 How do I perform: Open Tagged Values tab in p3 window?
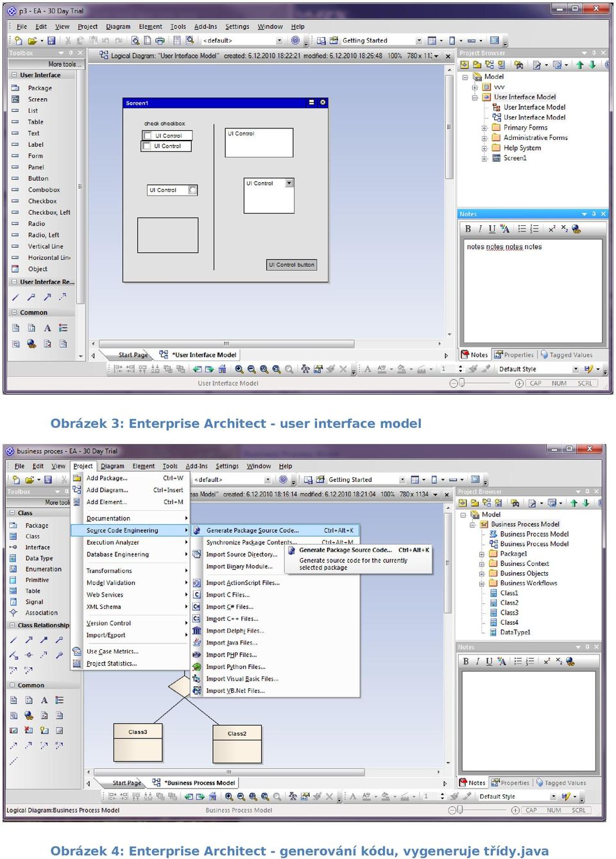point(567,355)
